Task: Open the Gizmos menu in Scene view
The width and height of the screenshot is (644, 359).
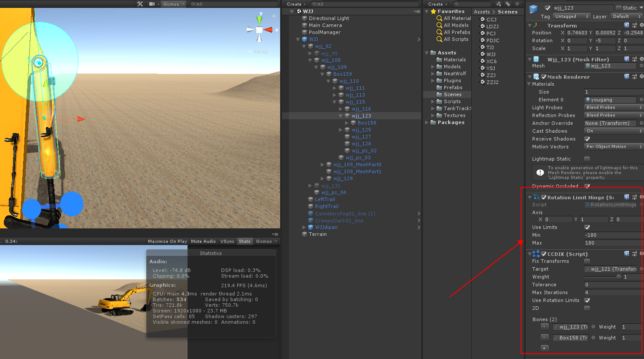Action: point(172,4)
